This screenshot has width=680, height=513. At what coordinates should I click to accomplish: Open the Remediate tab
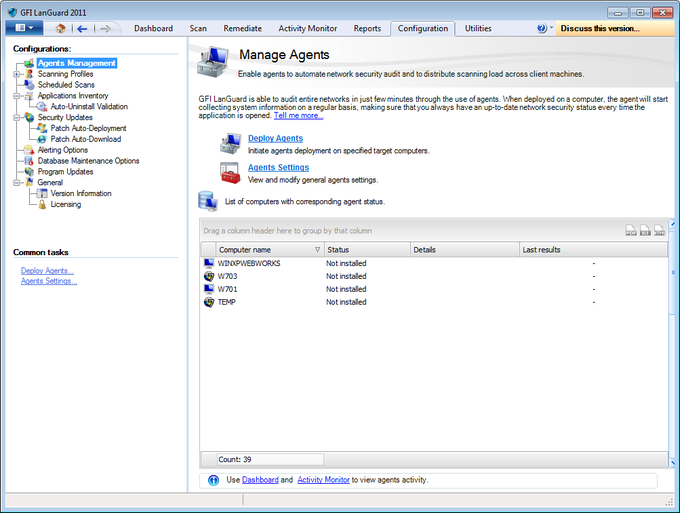tap(242, 29)
